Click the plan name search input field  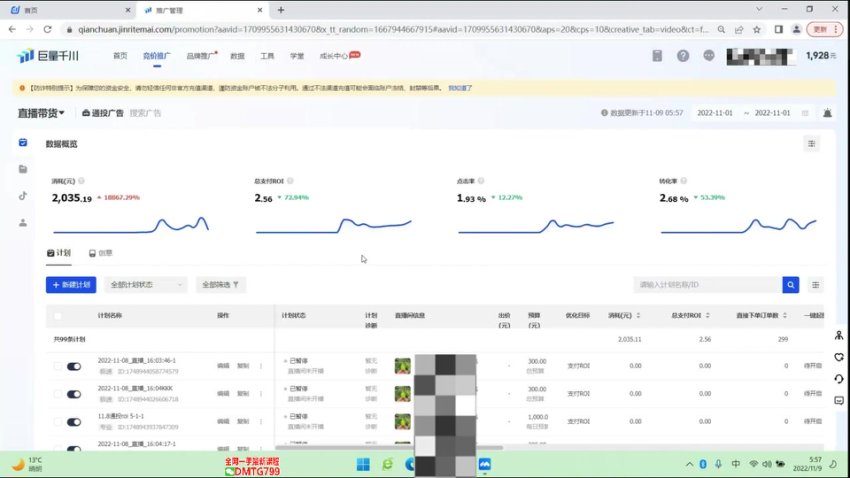coord(707,285)
